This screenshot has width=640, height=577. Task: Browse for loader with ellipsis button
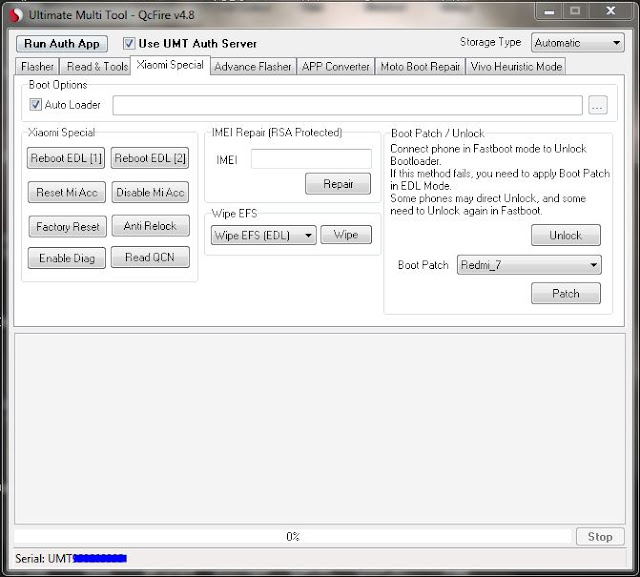coord(598,105)
